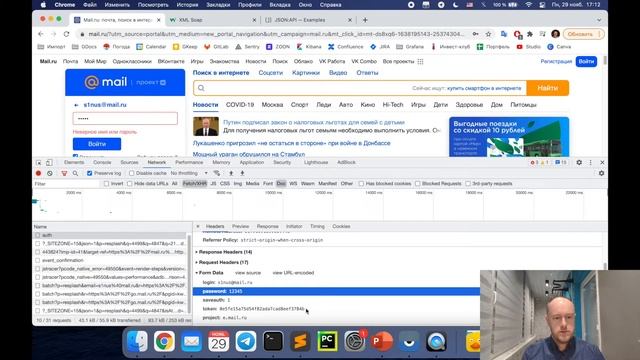Viewport: 640px width, 360px height.
Task: Select the Doc filter type
Action: [281, 184]
